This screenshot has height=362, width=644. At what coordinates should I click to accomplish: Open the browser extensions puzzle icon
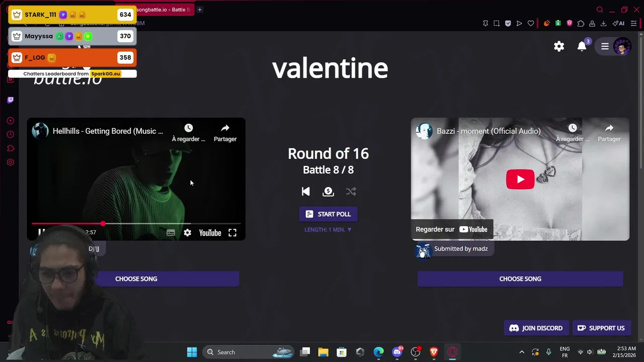click(581, 23)
